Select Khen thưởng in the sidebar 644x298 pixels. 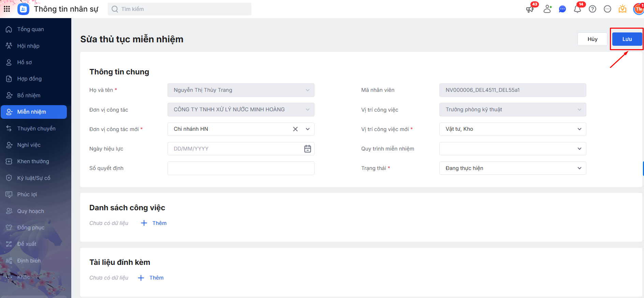point(33,161)
